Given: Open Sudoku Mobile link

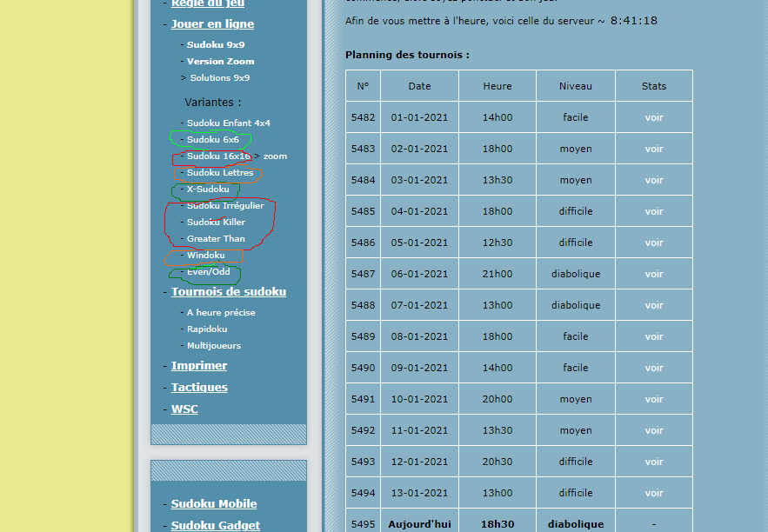Looking at the screenshot, I should pyautogui.click(x=214, y=503).
